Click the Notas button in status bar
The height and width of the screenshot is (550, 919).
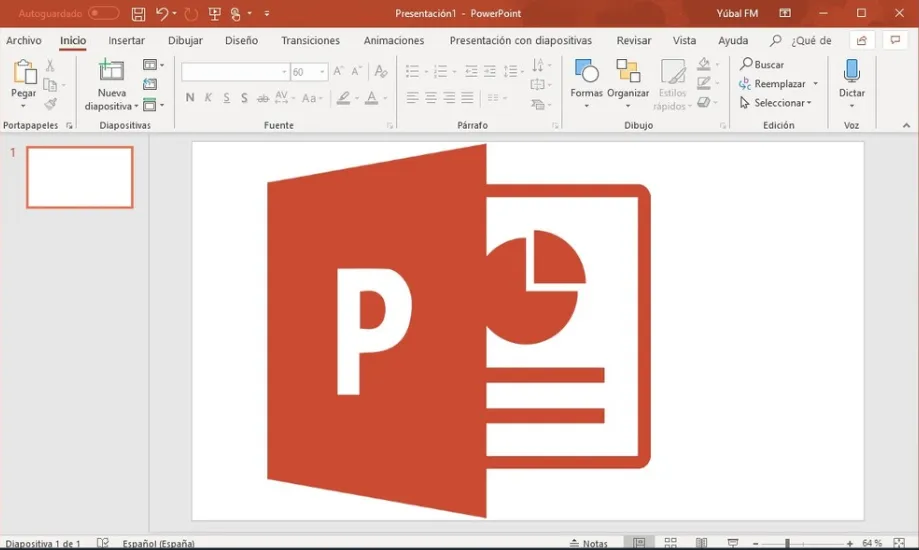589,544
